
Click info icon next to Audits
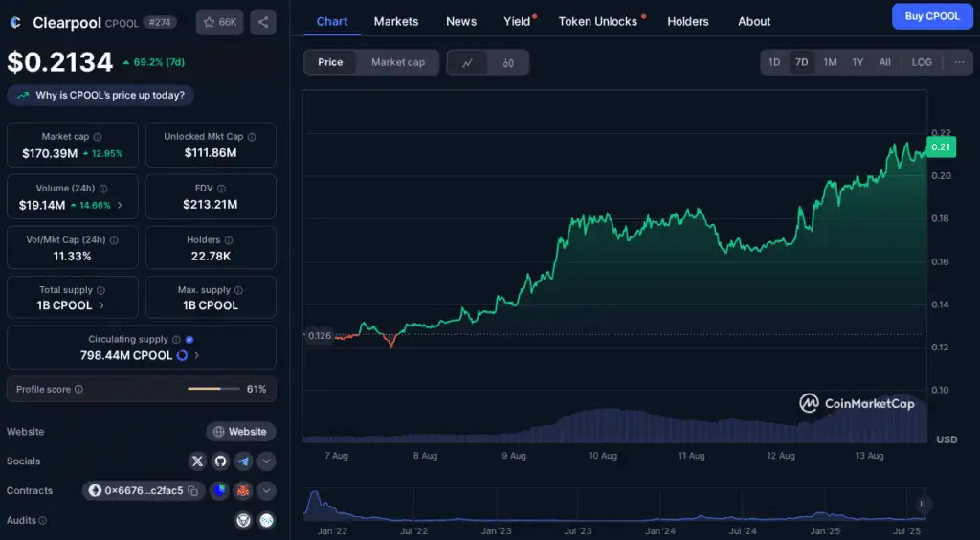click(43, 520)
